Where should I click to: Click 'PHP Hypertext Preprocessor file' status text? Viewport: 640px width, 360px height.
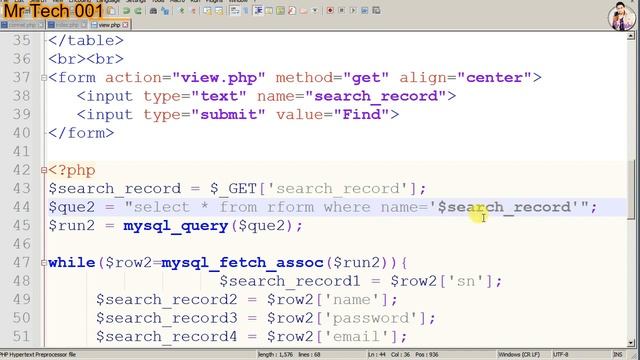pyautogui.click(x=38, y=355)
